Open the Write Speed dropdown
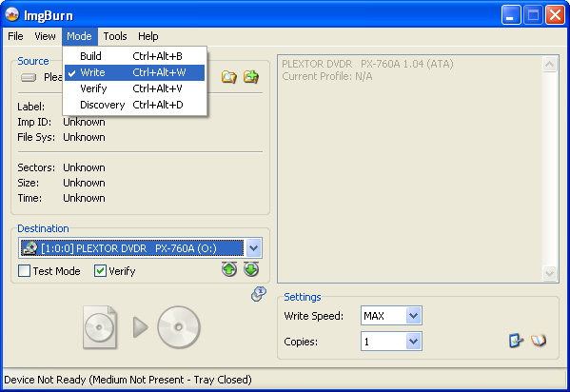This screenshot has width=570, height=392. [413, 316]
